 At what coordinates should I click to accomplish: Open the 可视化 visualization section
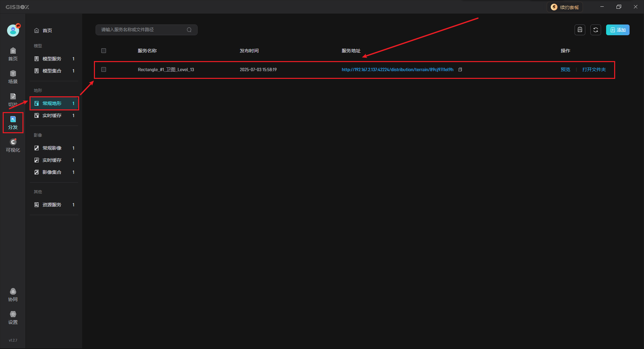tap(13, 146)
